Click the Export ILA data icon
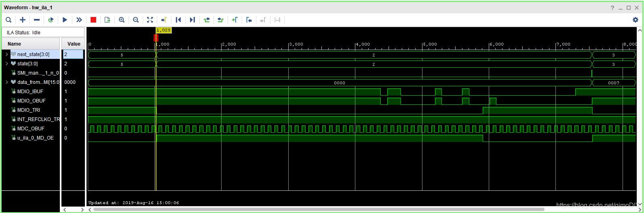The image size is (644, 213). (108, 20)
